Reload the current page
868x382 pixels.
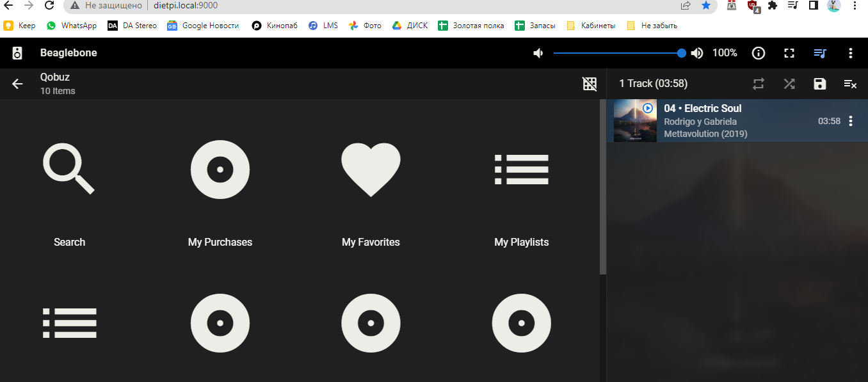tap(49, 5)
